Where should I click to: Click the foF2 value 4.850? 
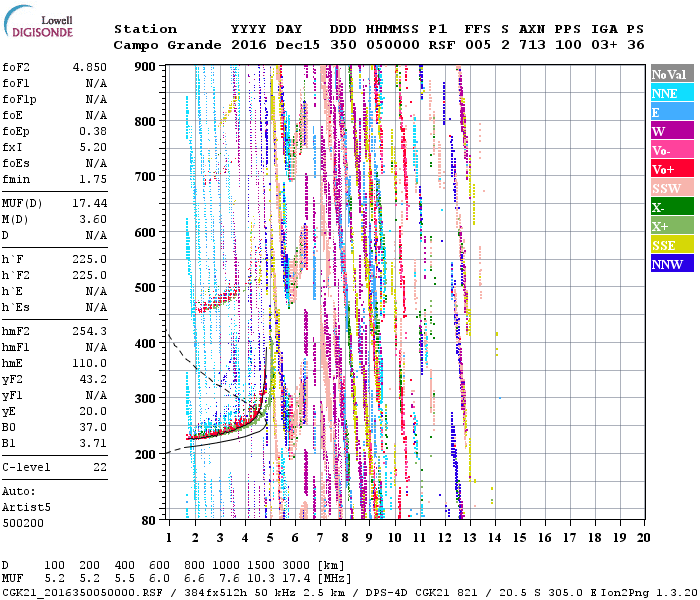tap(90, 67)
